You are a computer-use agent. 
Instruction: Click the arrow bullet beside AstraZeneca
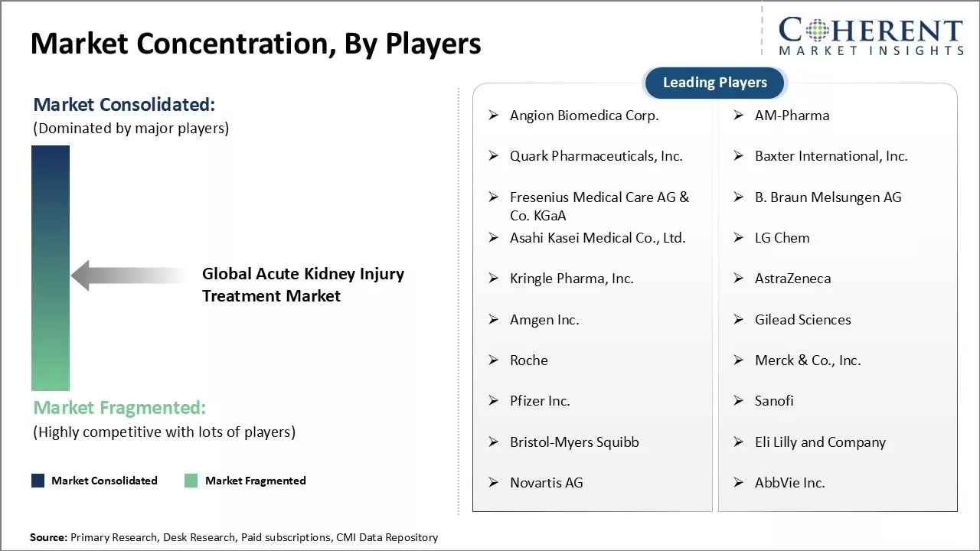(739, 279)
